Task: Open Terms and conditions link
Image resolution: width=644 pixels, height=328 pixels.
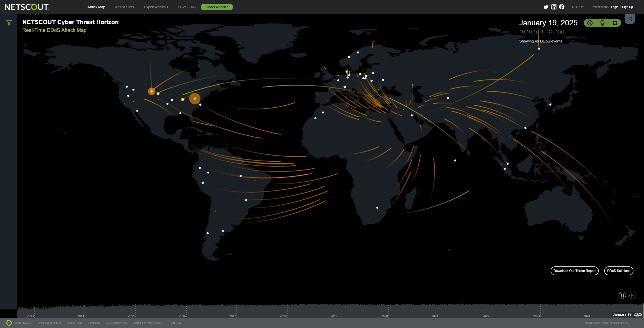Action: click(49, 323)
